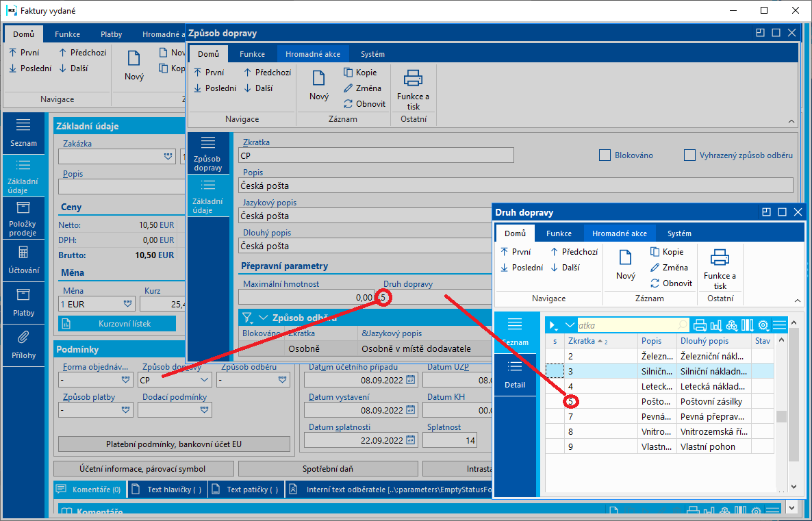Switch to Systém tab in Způsob dopravy window
The height and width of the screenshot is (521, 812).
(x=372, y=54)
